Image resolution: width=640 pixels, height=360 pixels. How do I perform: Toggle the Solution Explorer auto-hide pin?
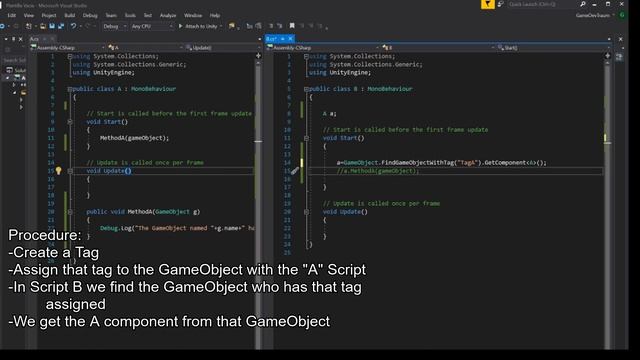[x=13, y=39]
